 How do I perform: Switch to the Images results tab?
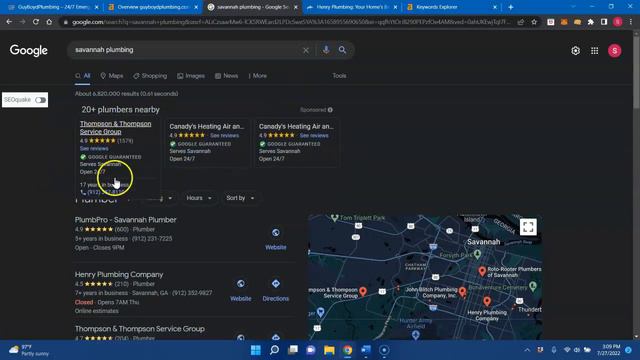pos(191,76)
